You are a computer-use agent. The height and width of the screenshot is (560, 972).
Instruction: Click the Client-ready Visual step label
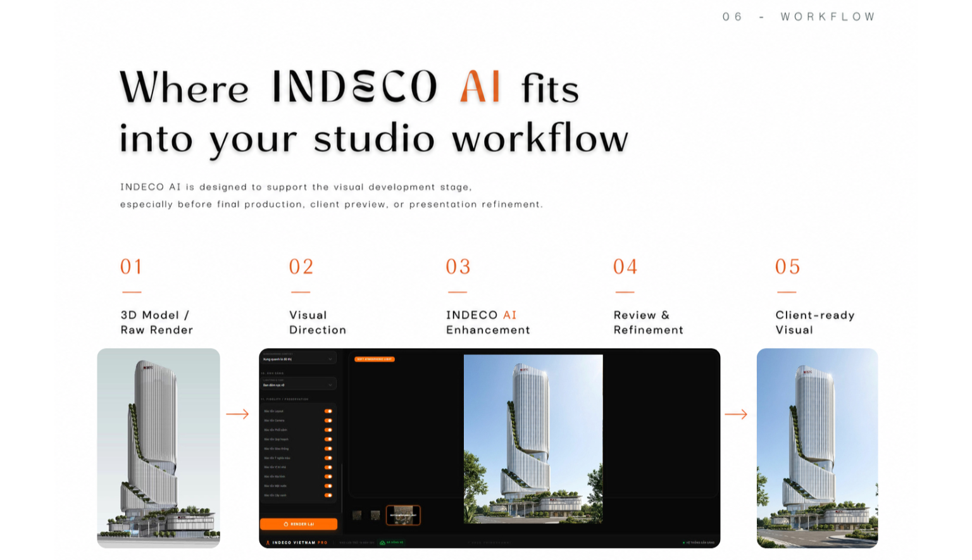tap(815, 322)
